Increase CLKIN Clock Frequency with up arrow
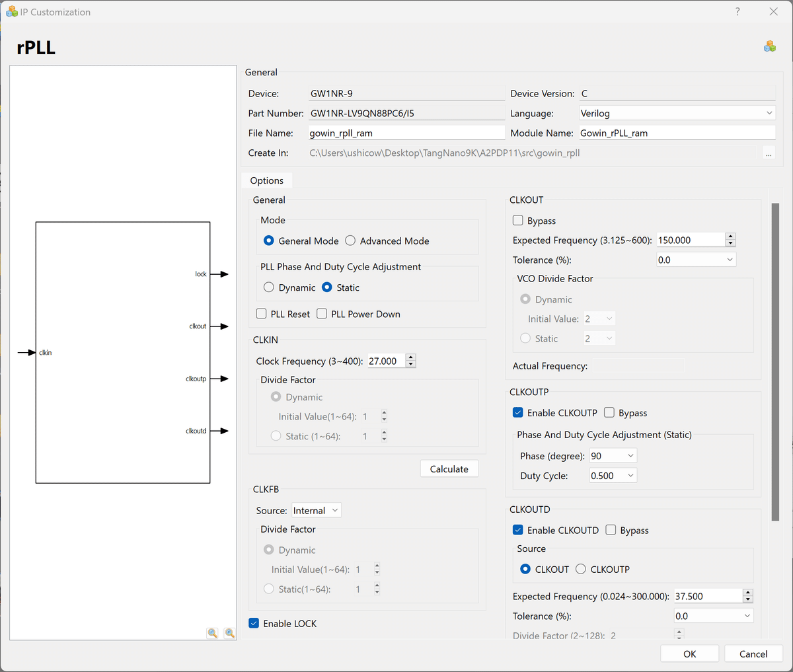This screenshot has height=672, width=793. [x=411, y=357]
